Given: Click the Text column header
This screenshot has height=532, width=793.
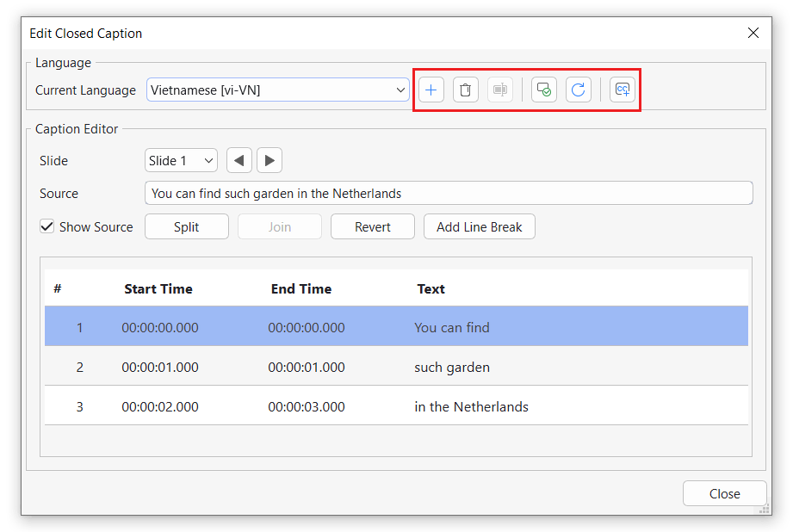Looking at the screenshot, I should coord(431,288).
